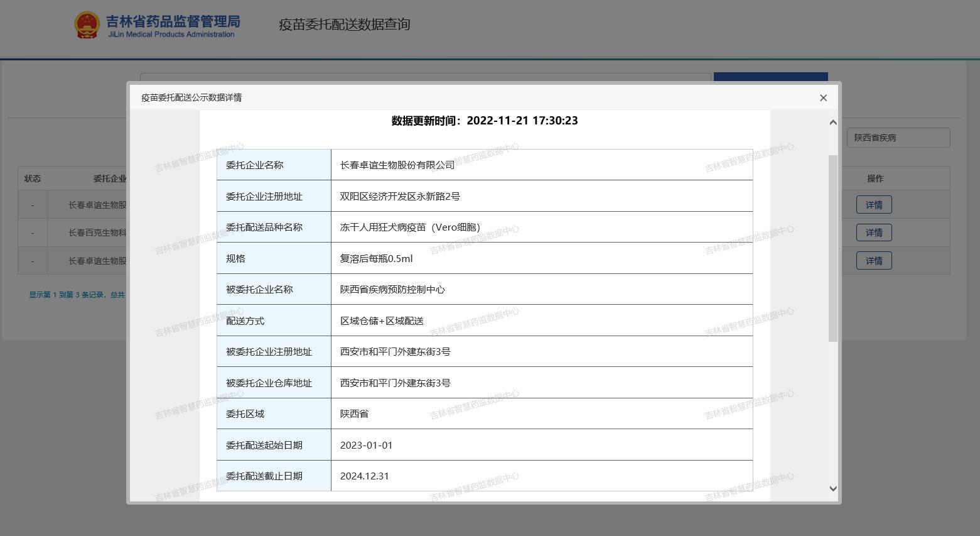This screenshot has height=536, width=980.
Task: Click the 长春卓谊生物股份有限公司 value
Action: pos(397,165)
